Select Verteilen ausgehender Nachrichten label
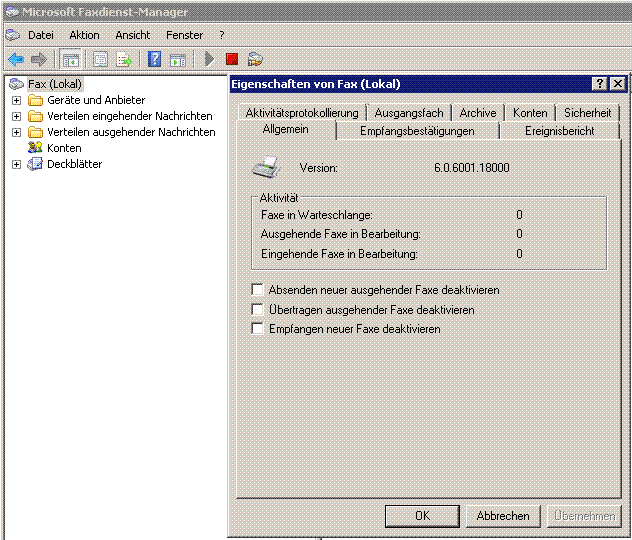The image size is (632, 540). click(131, 132)
